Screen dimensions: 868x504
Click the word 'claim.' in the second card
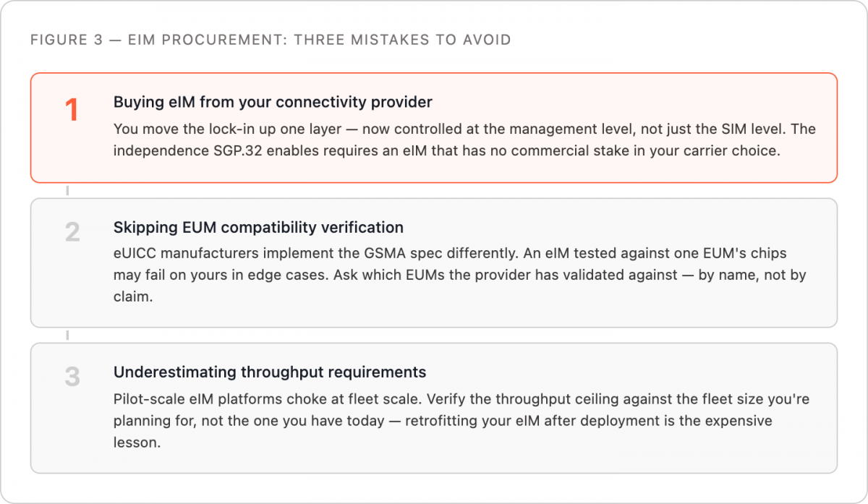pos(133,297)
